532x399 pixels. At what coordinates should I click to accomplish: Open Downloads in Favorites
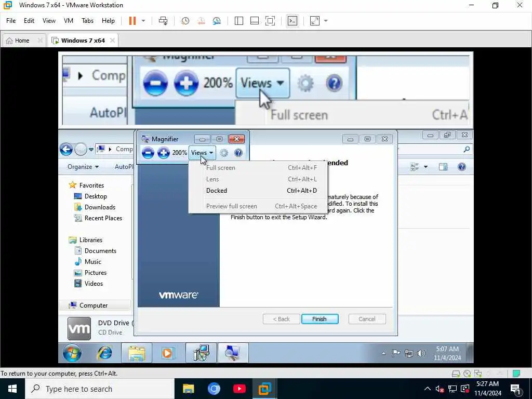[x=95, y=207]
